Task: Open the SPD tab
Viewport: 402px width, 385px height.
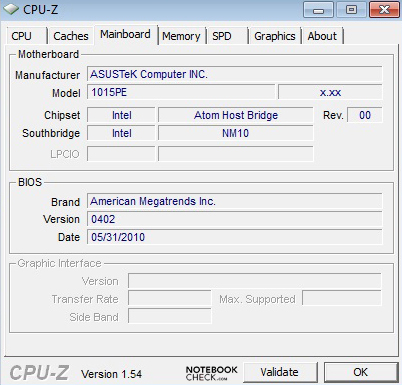Action: coord(227,36)
